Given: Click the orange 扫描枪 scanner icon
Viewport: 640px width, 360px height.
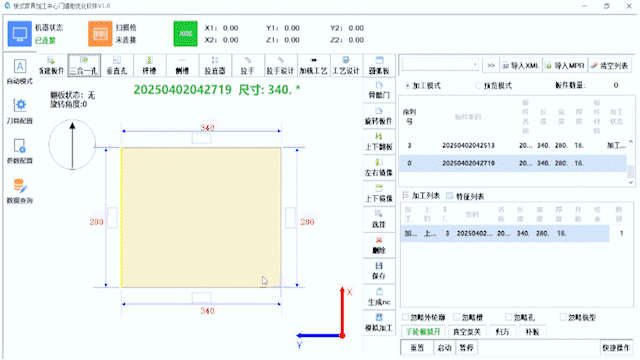Looking at the screenshot, I should coord(100,33).
